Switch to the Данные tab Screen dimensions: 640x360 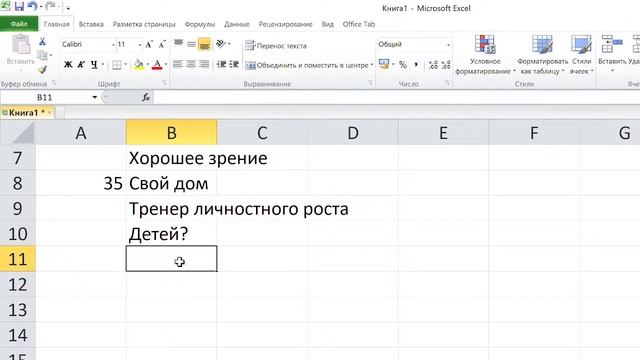237,24
